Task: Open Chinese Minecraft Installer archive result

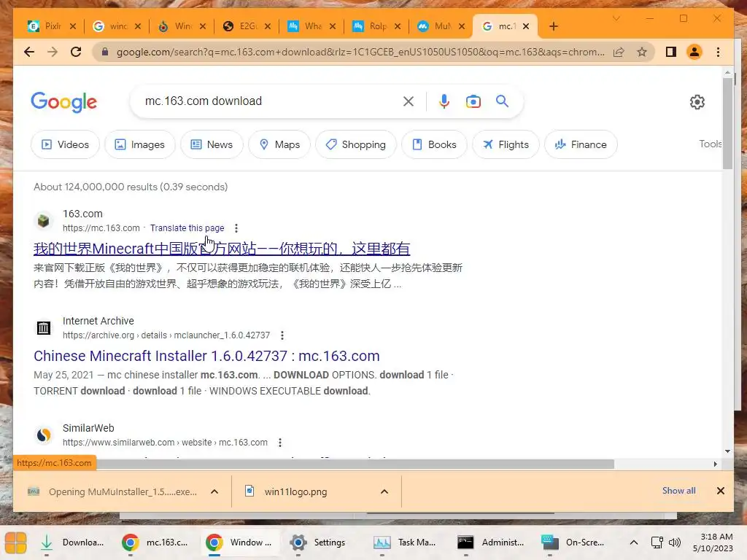Action: 206,356
